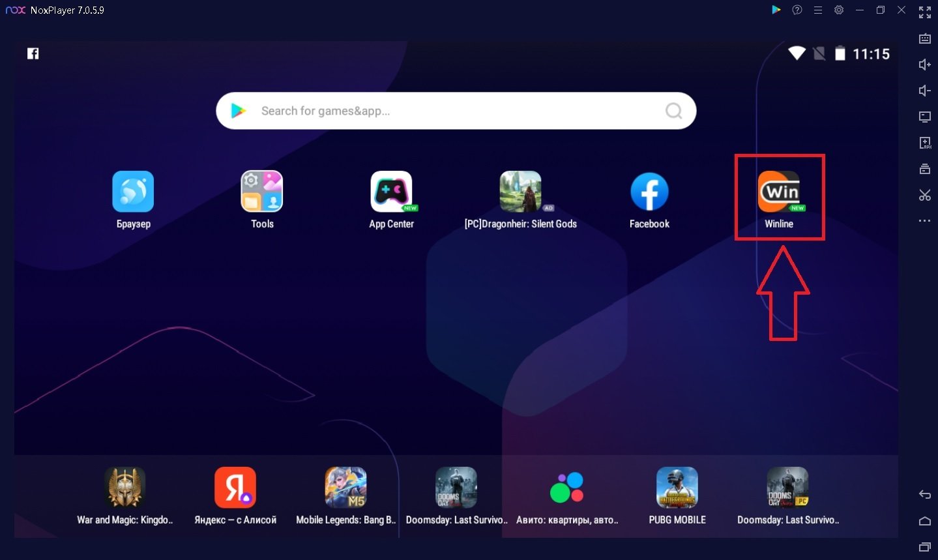The image size is (938, 560).
Task: Launch PUBG MOBILE from the dock
Action: click(677, 488)
